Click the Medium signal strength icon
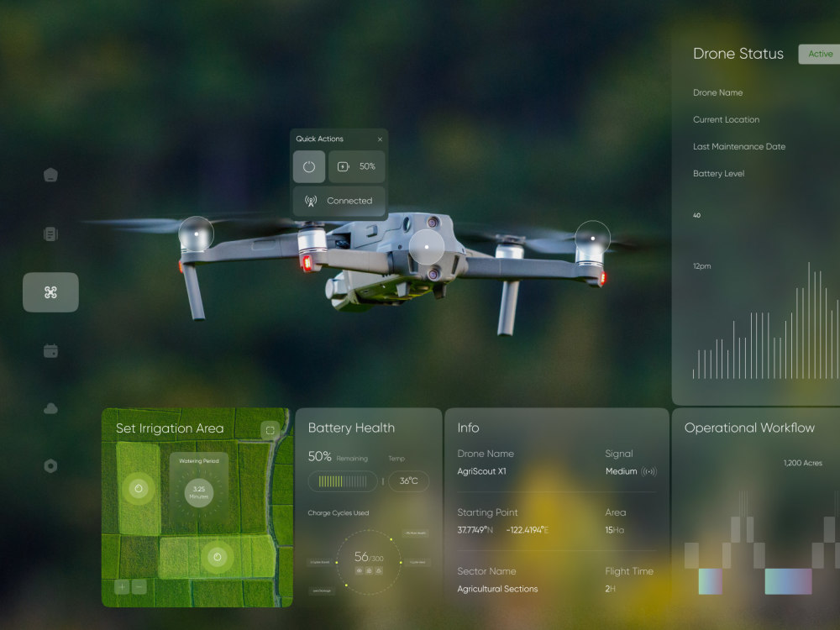This screenshot has height=630, width=840. pyautogui.click(x=648, y=472)
